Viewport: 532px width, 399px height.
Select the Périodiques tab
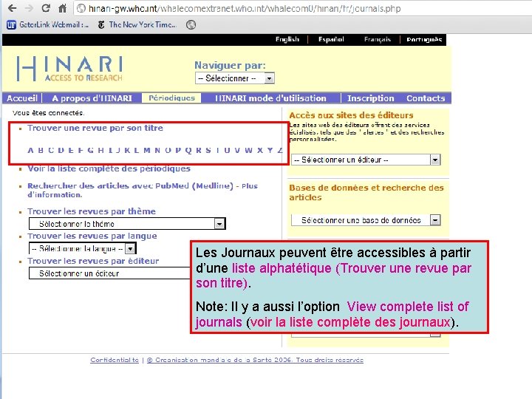click(171, 98)
